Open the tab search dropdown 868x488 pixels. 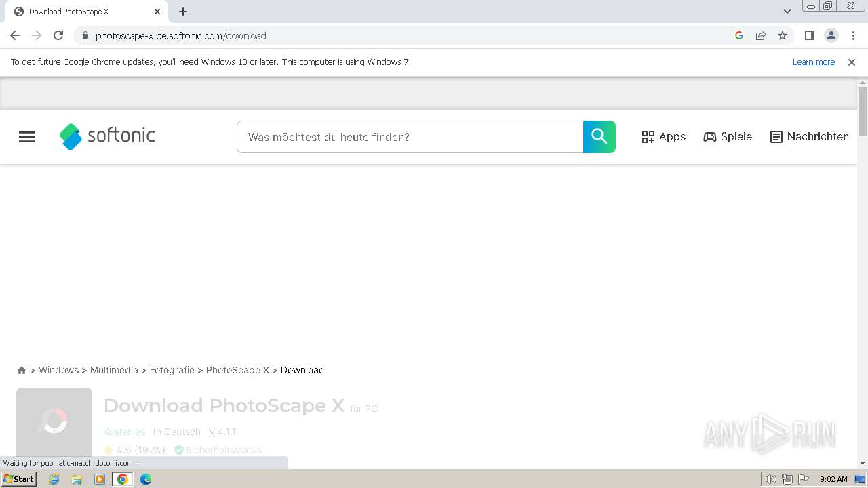pyautogui.click(x=787, y=12)
